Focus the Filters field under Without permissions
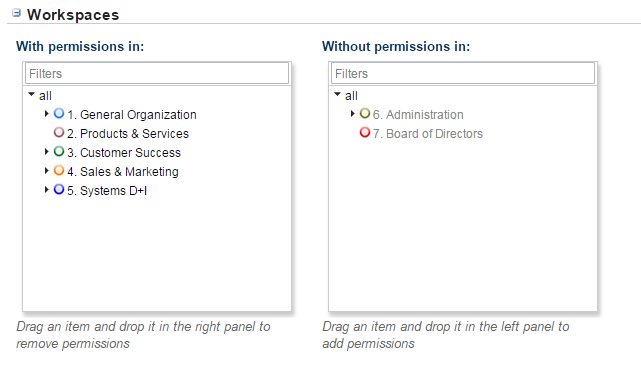Image resolution: width=641 pixels, height=365 pixels. 463,74
